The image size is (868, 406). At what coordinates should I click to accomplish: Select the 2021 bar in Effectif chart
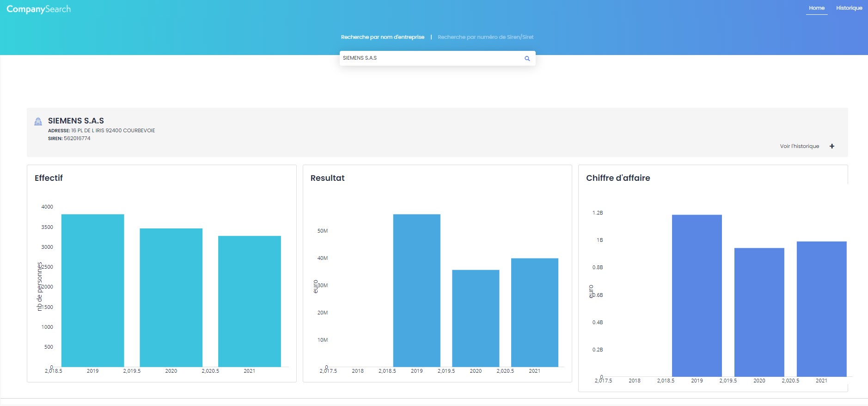click(x=250, y=301)
